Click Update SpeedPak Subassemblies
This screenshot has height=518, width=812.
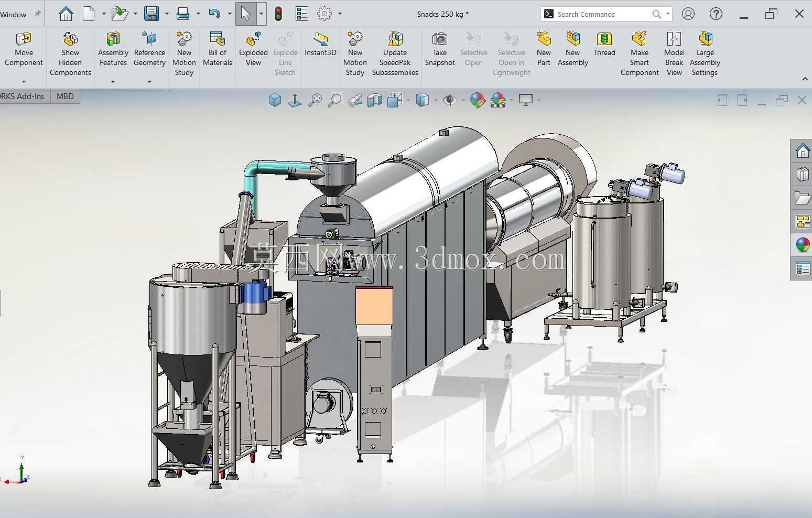[x=395, y=53]
